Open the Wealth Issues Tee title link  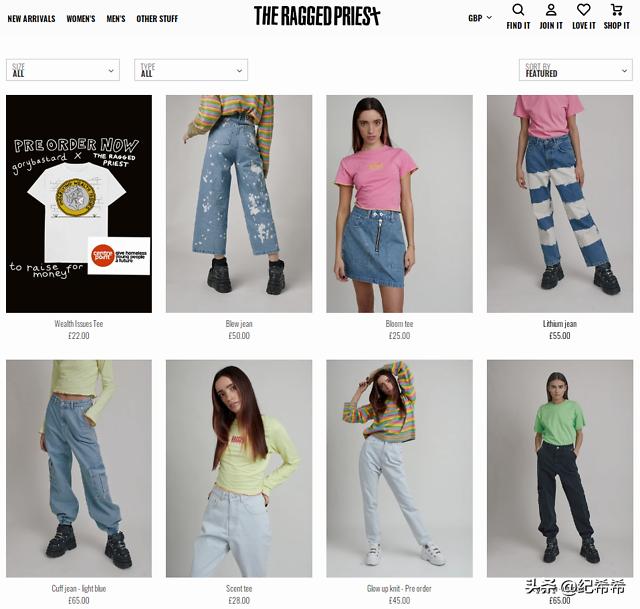pos(79,324)
